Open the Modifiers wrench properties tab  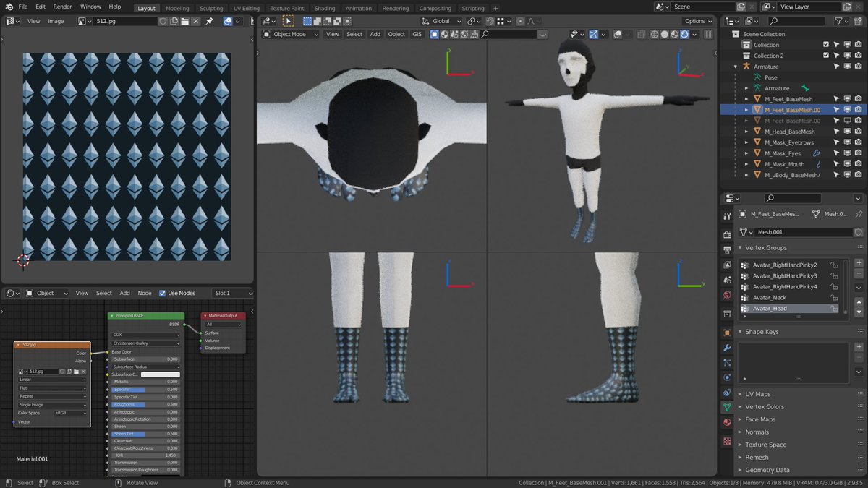pos(727,348)
